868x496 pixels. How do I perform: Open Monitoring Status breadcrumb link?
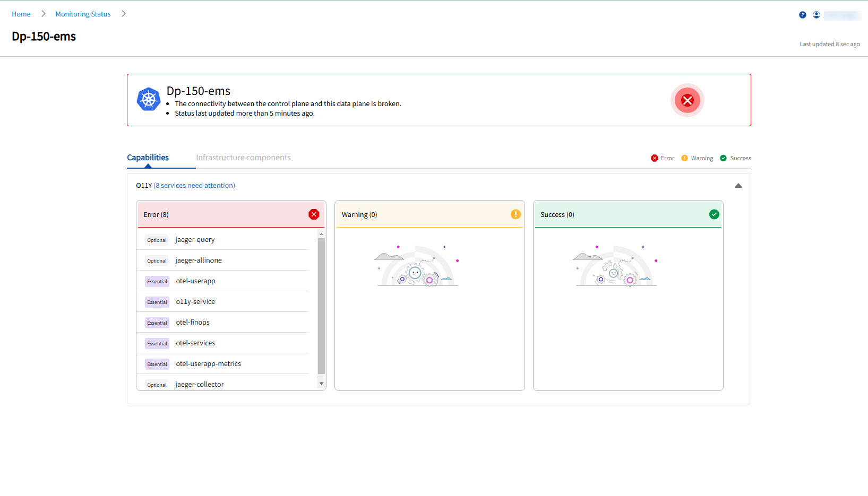pyautogui.click(x=83, y=14)
